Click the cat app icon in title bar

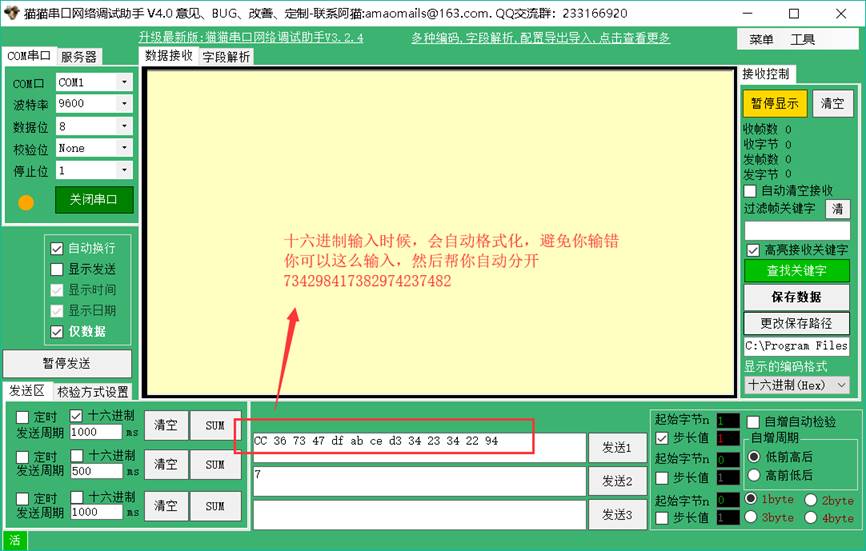(x=13, y=13)
